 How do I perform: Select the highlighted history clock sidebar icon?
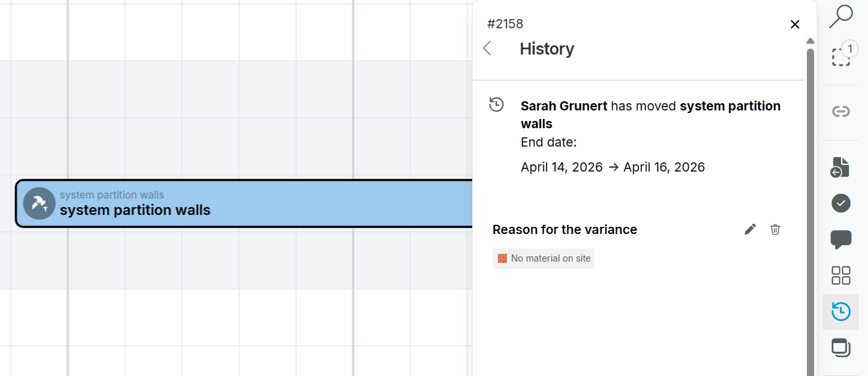tap(841, 312)
